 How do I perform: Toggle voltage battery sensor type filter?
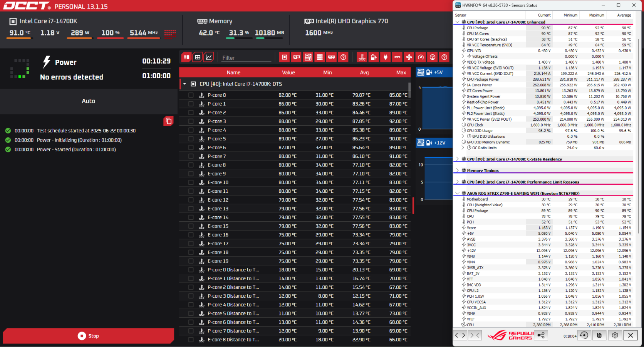pos(374,57)
